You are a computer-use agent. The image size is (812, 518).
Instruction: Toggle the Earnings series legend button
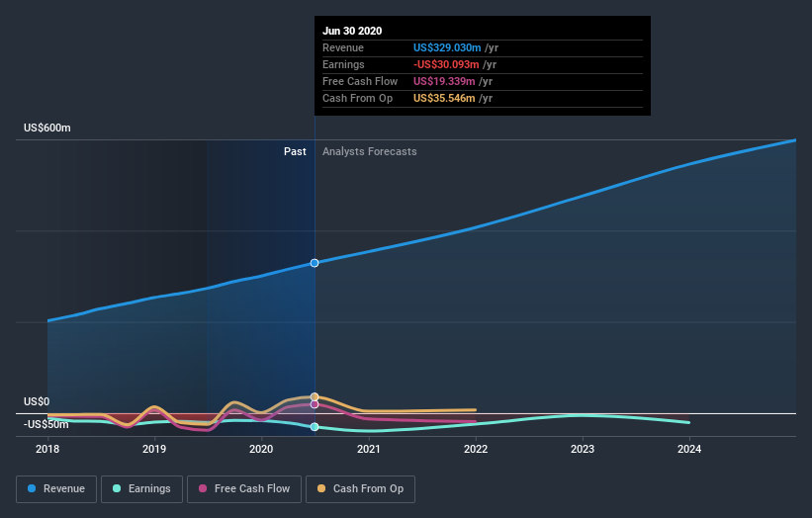[x=141, y=489]
